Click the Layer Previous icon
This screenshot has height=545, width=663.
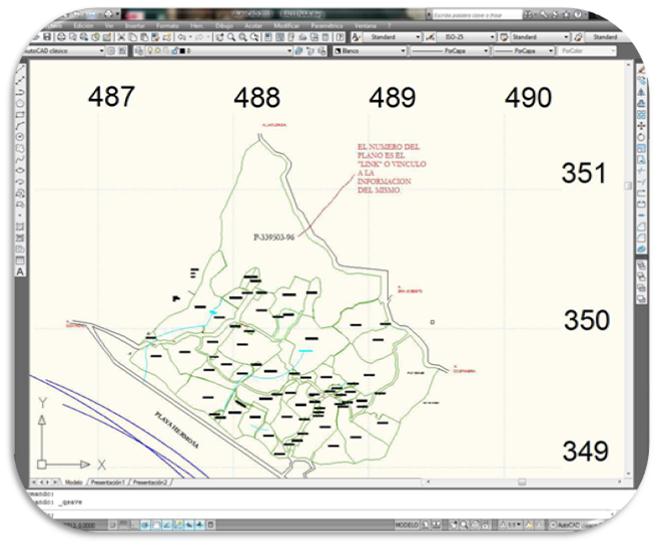(x=311, y=51)
